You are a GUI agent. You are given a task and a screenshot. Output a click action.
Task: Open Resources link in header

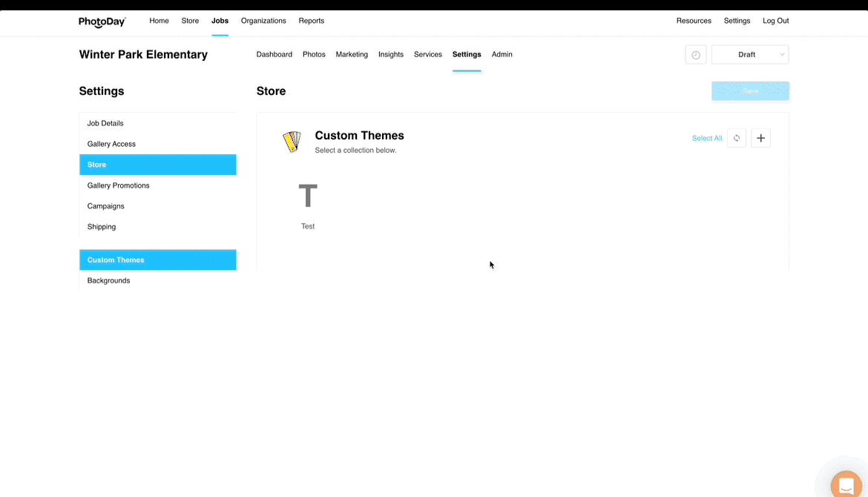694,21
